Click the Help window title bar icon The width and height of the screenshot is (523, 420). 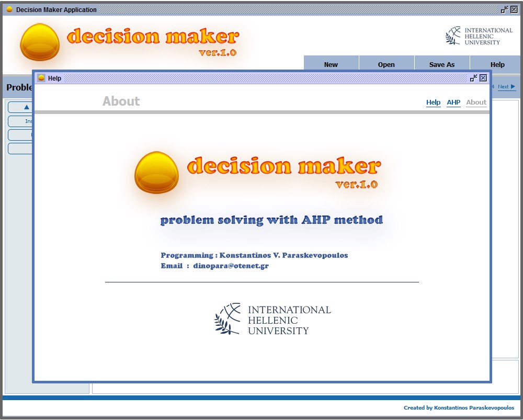(41, 78)
